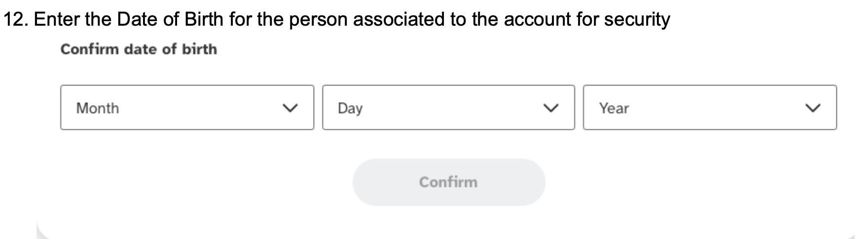Image resolution: width=868 pixels, height=239 pixels.
Task: Expand year list using its down arrow
Action: click(x=812, y=108)
